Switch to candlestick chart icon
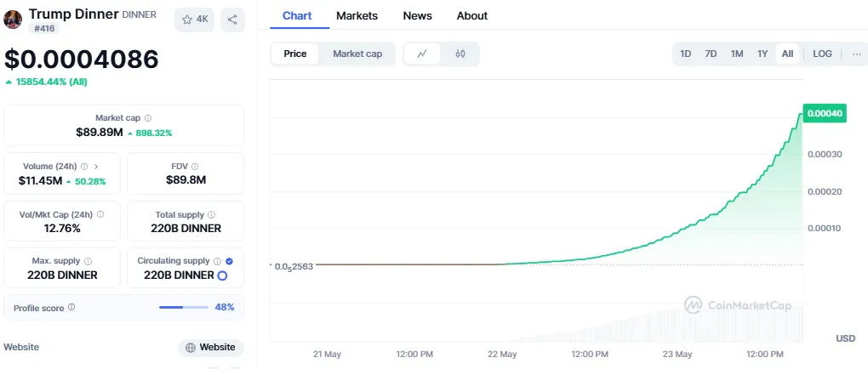The height and width of the screenshot is (369, 868). pos(460,54)
